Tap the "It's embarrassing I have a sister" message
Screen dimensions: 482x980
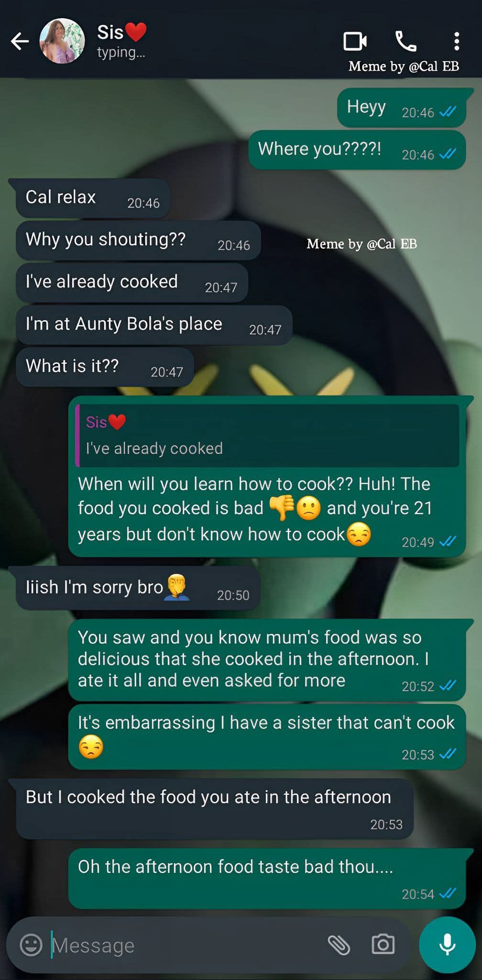pos(267,736)
